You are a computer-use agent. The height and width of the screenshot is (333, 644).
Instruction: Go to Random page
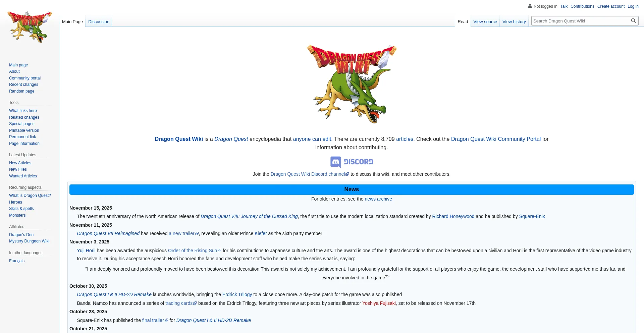21,91
